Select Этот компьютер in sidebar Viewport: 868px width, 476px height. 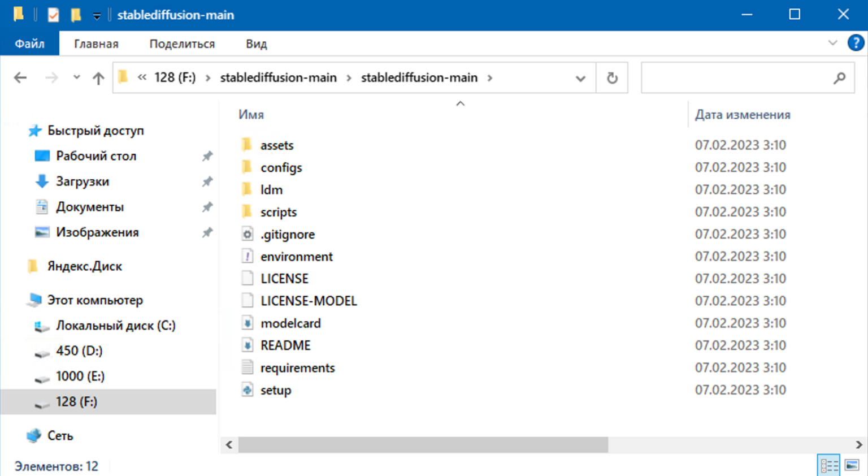pos(95,300)
